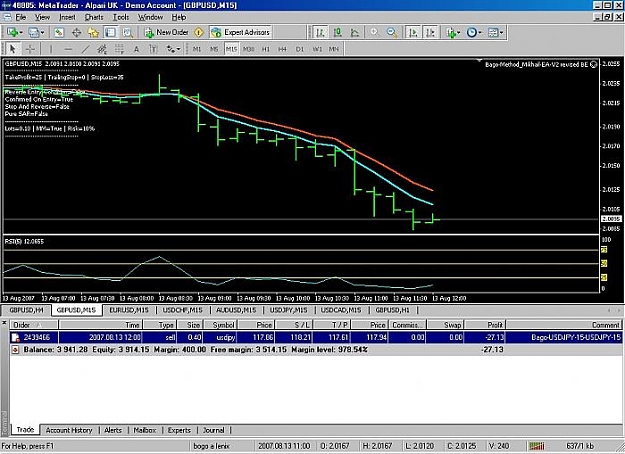Select the Horizontal Line drawing tool

pos(68,49)
